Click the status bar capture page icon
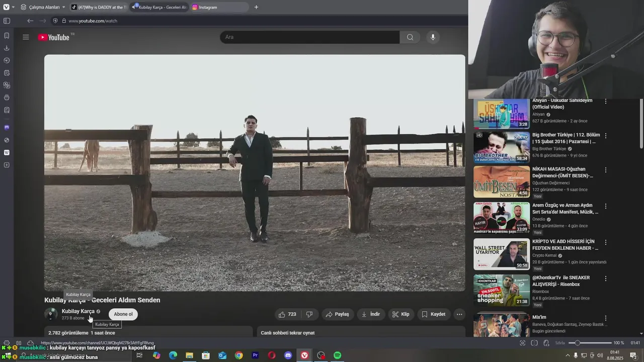The image size is (644, 362). coord(522,343)
